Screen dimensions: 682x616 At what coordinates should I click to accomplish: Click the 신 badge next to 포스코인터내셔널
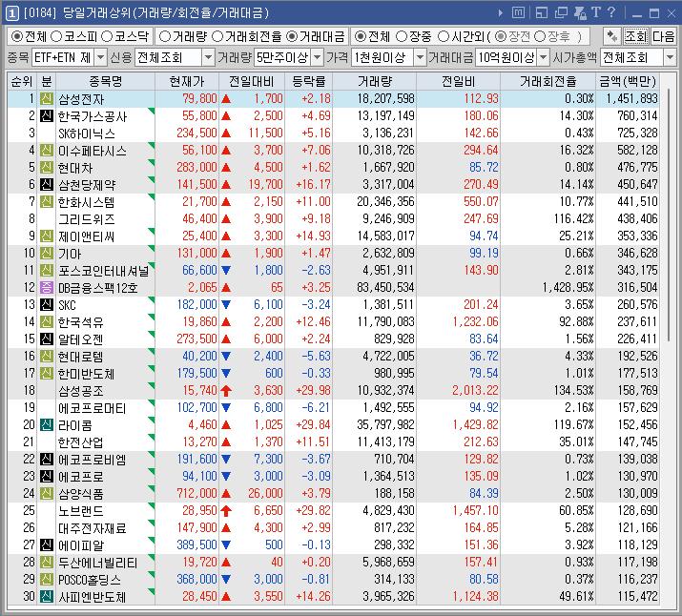(x=47, y=271)
